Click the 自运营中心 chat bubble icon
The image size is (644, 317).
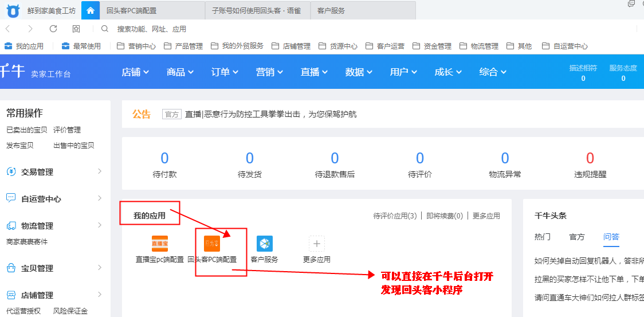(x=11, y=198)
